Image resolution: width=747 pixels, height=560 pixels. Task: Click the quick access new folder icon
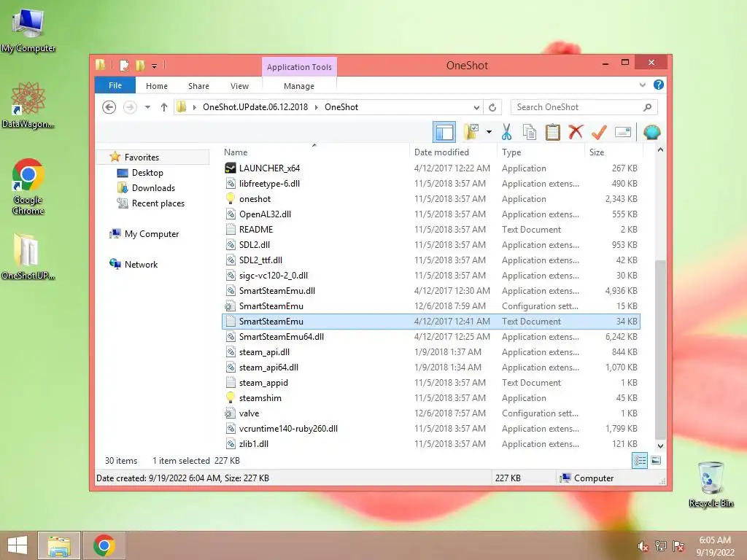tap(140, 65)
